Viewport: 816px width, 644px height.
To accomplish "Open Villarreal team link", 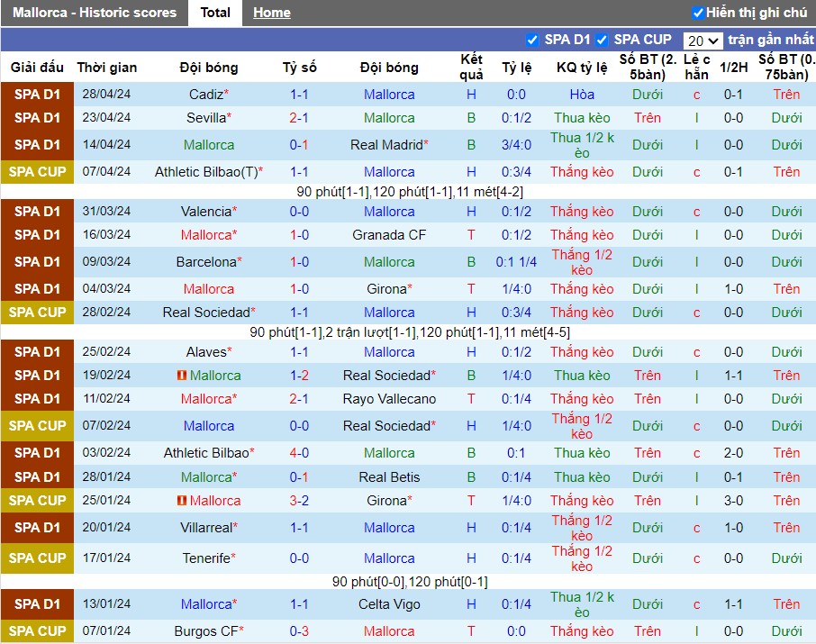I will pos(206,528).
